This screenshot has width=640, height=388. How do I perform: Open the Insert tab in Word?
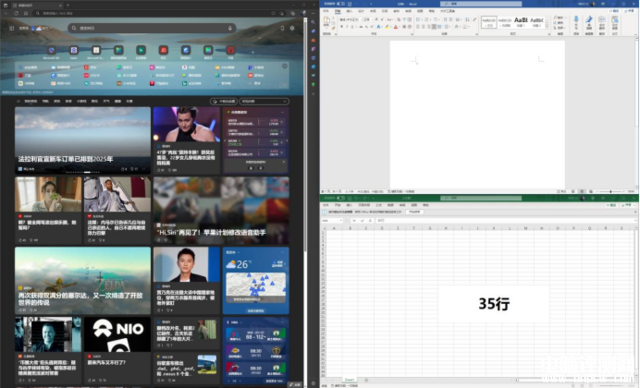click(x=349, y=11)
